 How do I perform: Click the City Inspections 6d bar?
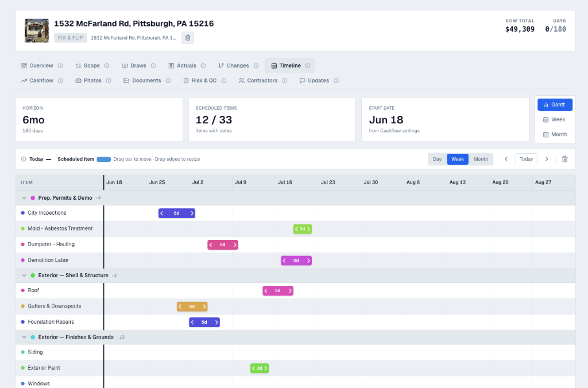click(177, 214)
